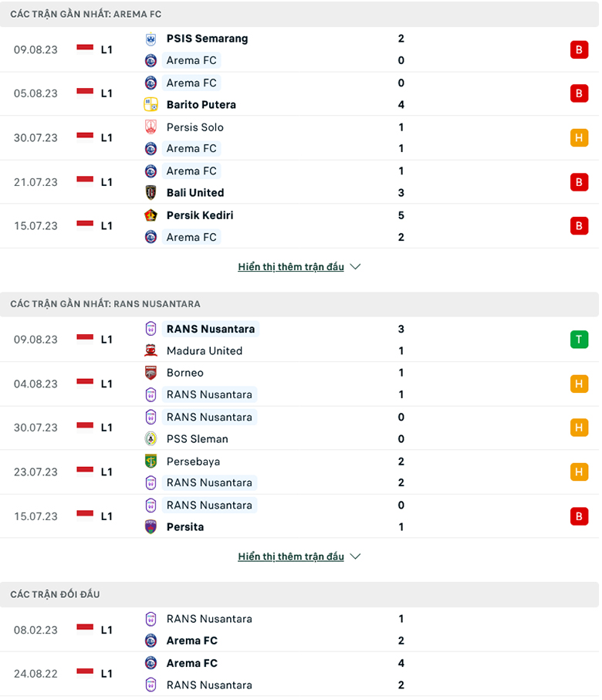Screen dimensions: 602x700
Task: Click the Borneo team logo
Action: pos(150,373)
